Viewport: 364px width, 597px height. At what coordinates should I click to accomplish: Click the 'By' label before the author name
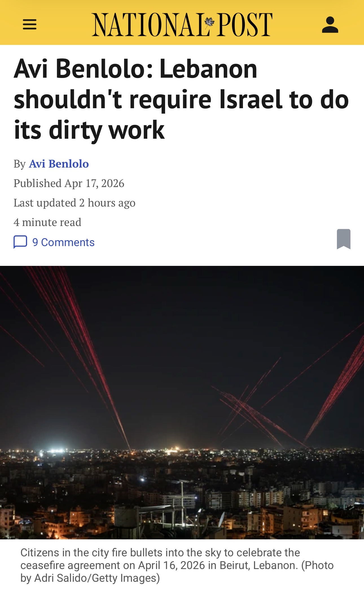[x=19, y=164]
